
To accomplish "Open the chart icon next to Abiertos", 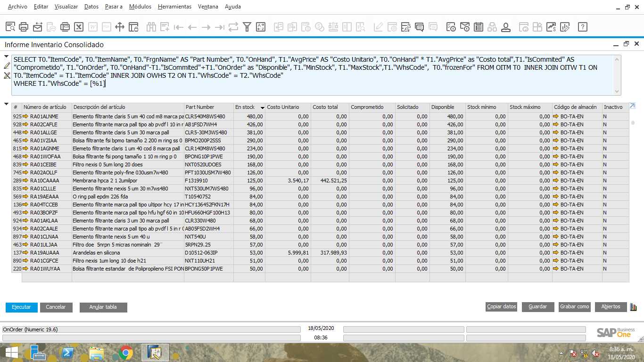I will coord(633,307).
